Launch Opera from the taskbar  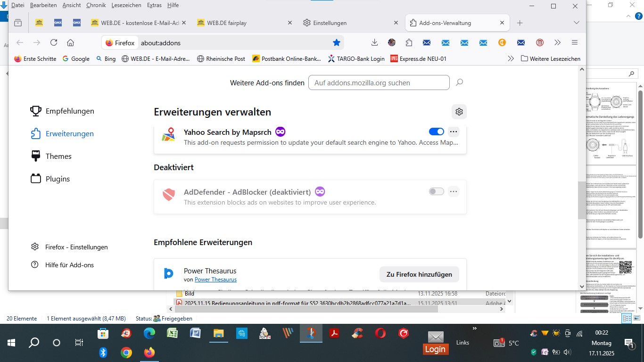pyautogui.click(x=380, y=334)
